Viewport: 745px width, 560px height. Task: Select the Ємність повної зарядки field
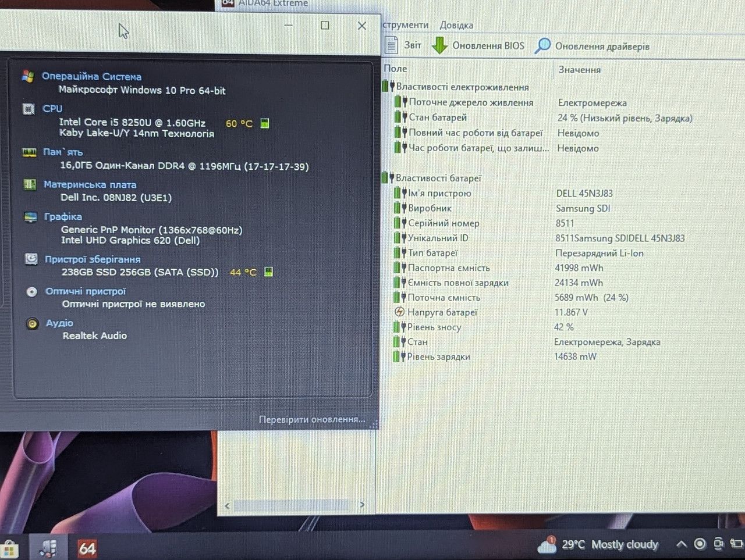pyautogui.click(x=458, y=283)
